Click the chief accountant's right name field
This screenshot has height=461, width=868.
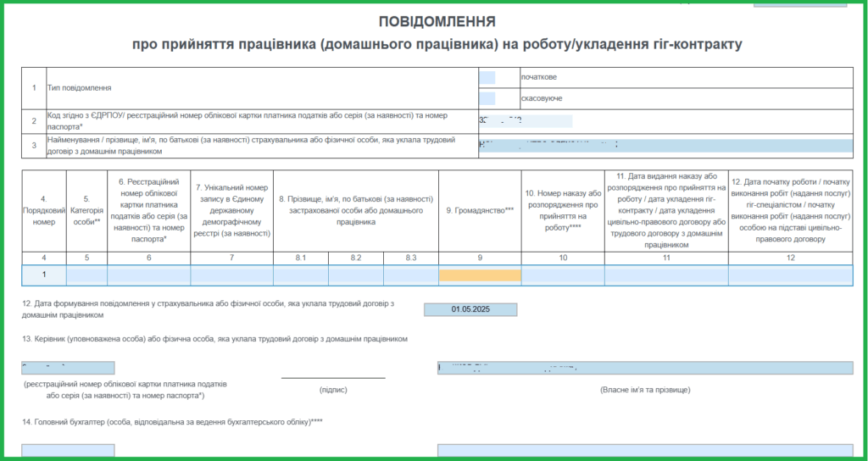coord(645,452)
